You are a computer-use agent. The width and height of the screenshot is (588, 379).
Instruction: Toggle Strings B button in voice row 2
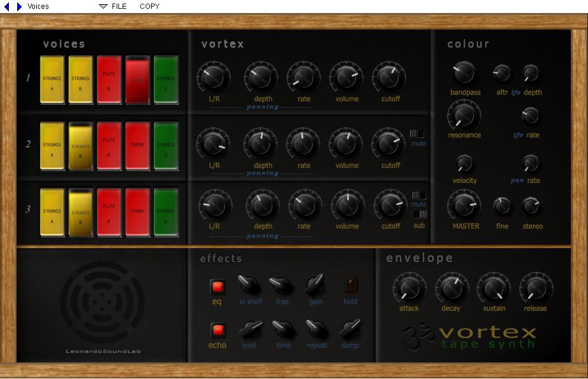coord(81,146)
